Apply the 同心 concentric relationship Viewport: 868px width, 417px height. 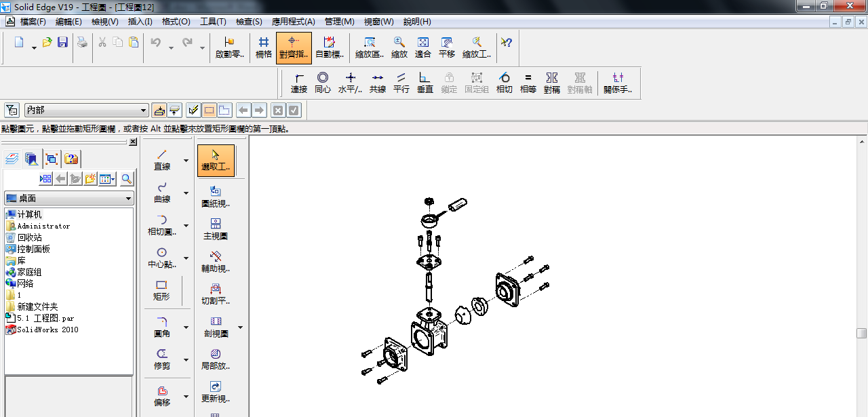[x=323, y=83]
